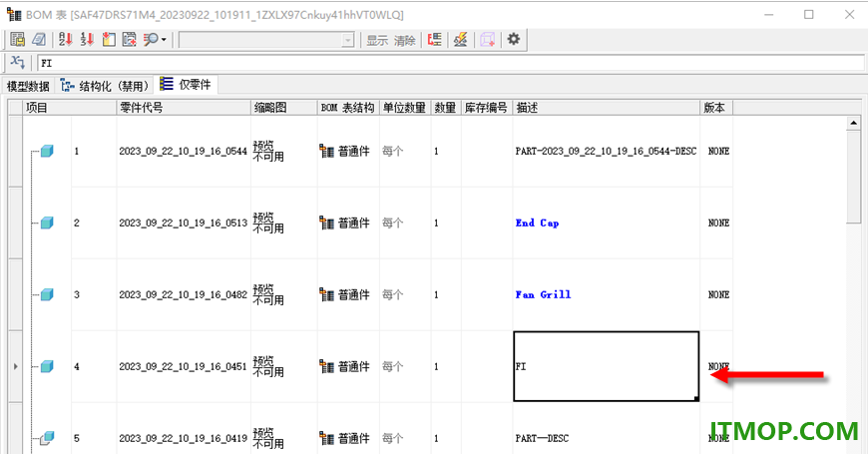Click the scroll up arrow of the table
Image resolution: width=868 pixels, height=454 pixels.
854,123
